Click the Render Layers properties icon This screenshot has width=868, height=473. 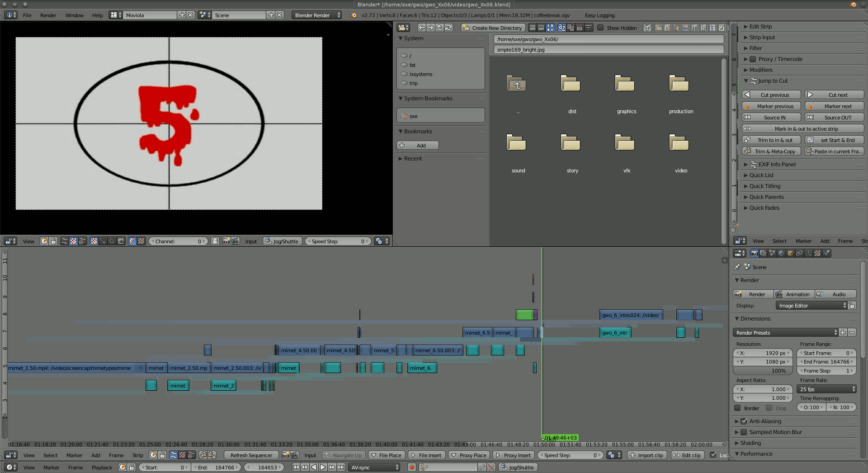[763, 253]
